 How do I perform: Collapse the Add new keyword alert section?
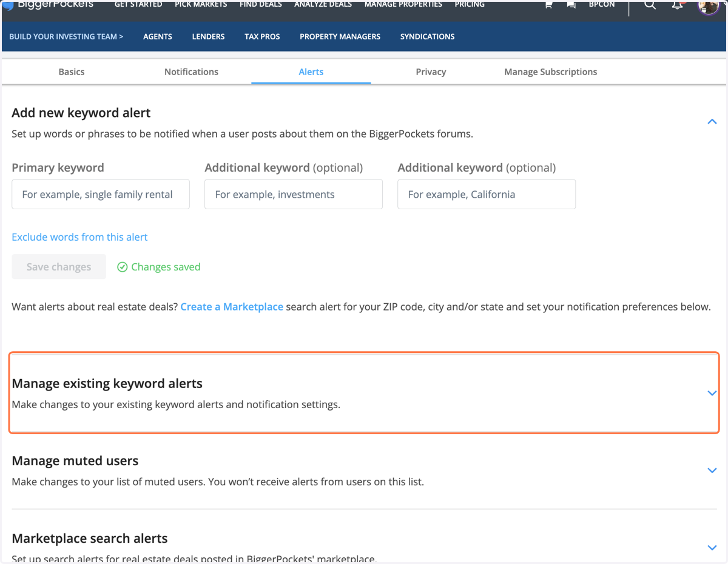coord(712,122)
